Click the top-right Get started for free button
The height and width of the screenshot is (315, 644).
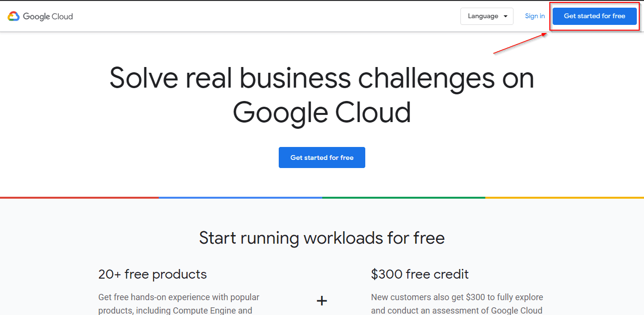click(x=594, y=16)
